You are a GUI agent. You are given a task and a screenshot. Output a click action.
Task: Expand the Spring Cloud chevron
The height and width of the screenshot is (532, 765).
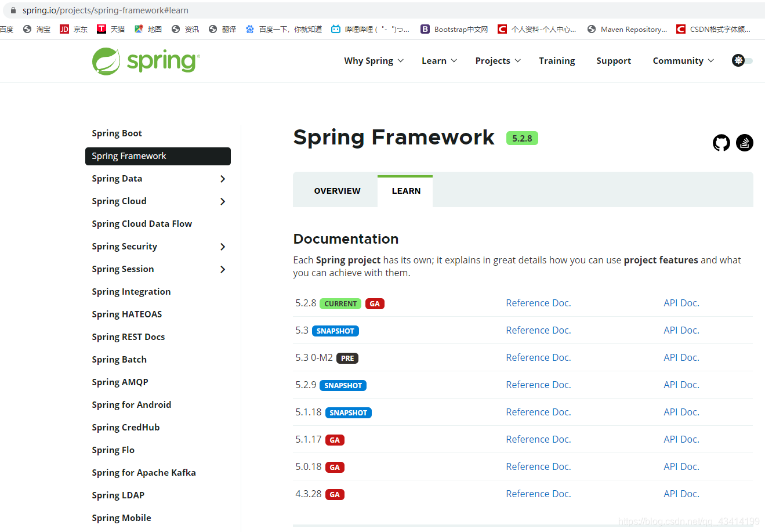coord(223,201)
